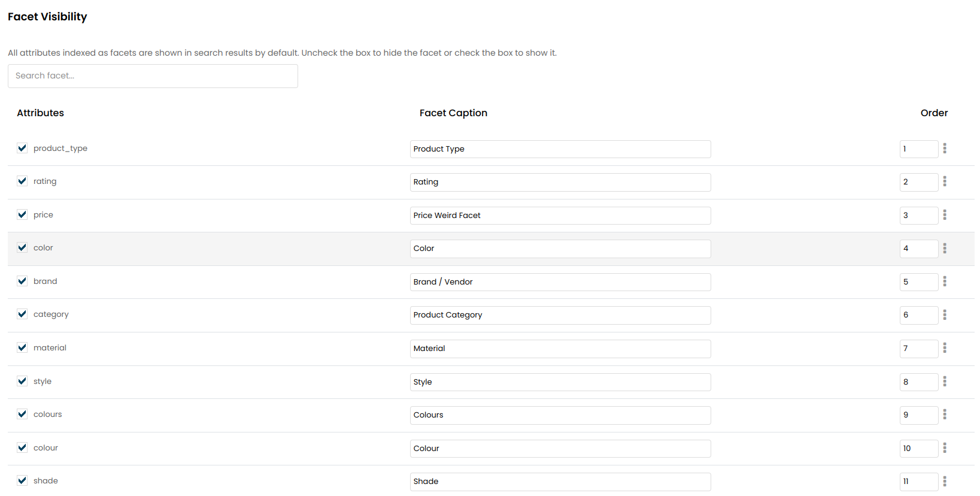The width and height of the screenshot is (980, 496).
Task: Uncheck the material attribute checkbox
Action: pos(22,347)
